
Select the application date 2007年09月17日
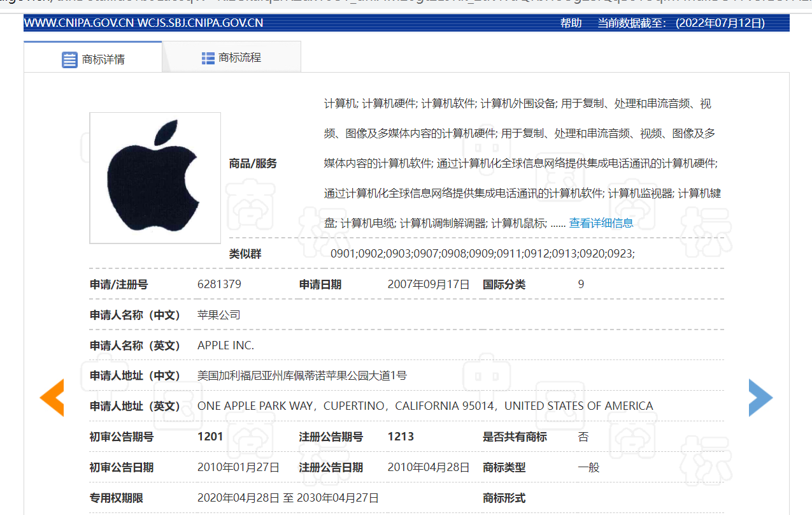428,284
